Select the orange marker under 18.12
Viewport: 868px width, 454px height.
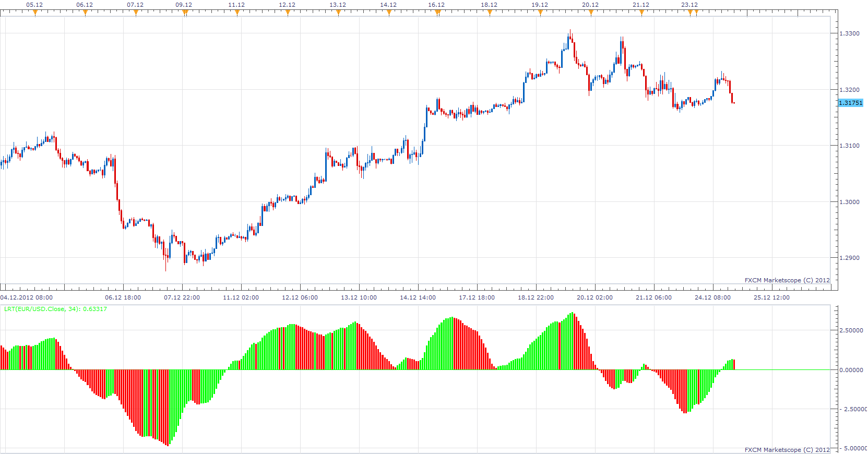click(490, 13)
